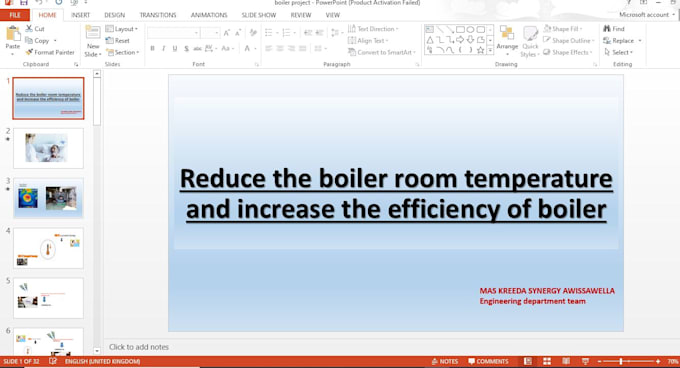Open font name combo box
This screenshot has height=368, width=680.
tap(173, 33)
